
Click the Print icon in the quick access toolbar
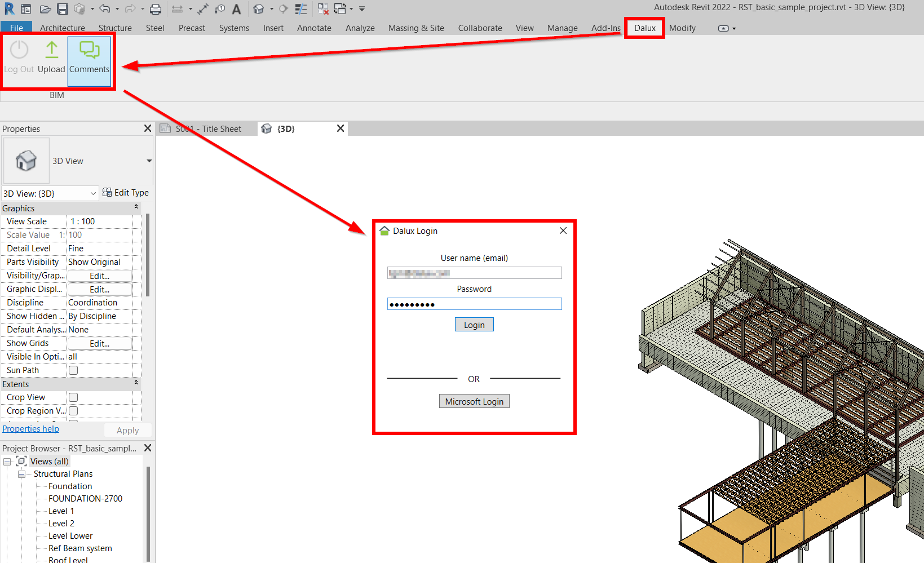coord(156,9)
